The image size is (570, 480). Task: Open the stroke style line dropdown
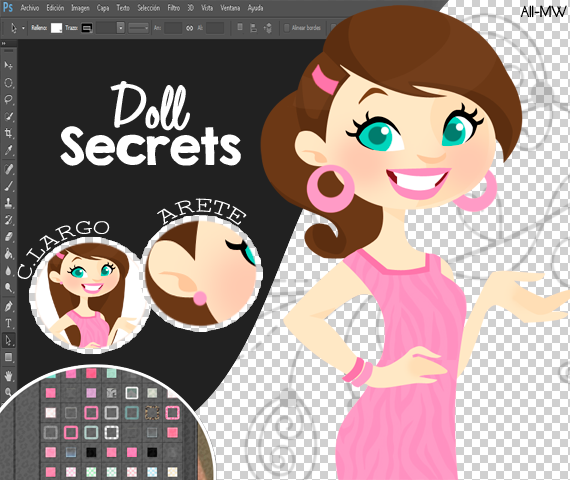pyautogui.click(x=139, y=28)
